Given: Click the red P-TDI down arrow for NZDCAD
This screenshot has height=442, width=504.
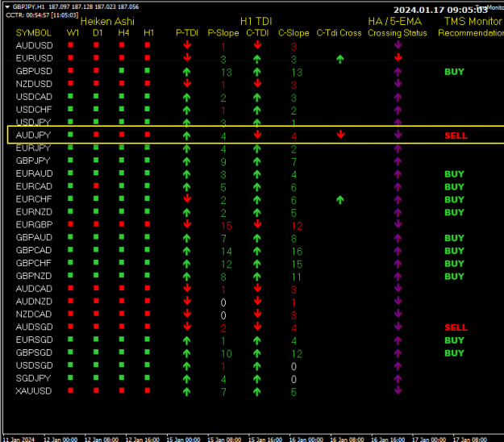Looking at the screenshot, I should [x=187, y=314].
